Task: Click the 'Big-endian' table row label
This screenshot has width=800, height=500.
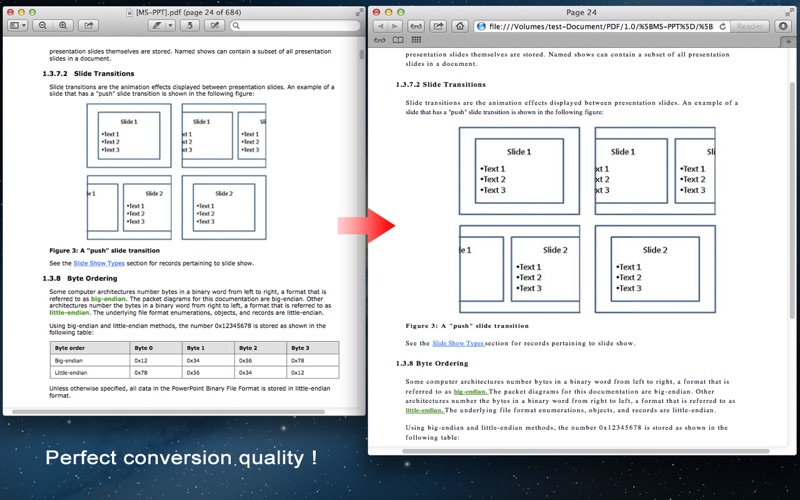Action: [x=71, y=360]
